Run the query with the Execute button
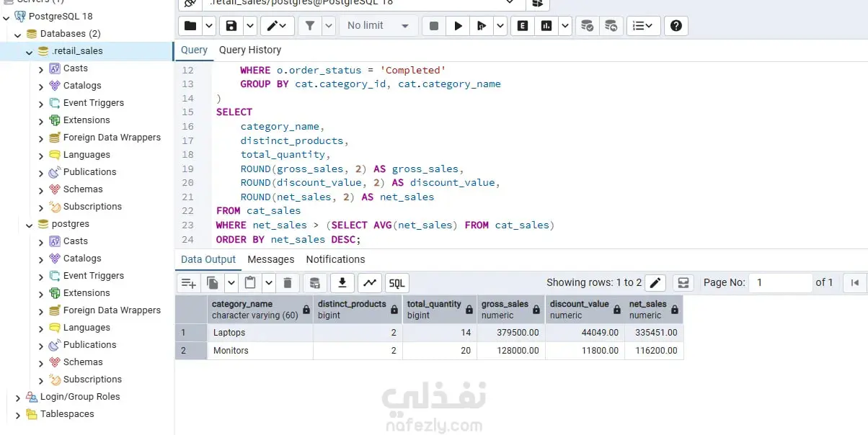 [458, 26]
